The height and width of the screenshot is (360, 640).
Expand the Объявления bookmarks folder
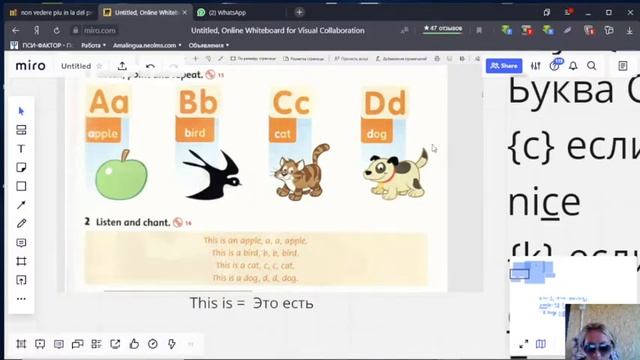click(x=209, y=45)
